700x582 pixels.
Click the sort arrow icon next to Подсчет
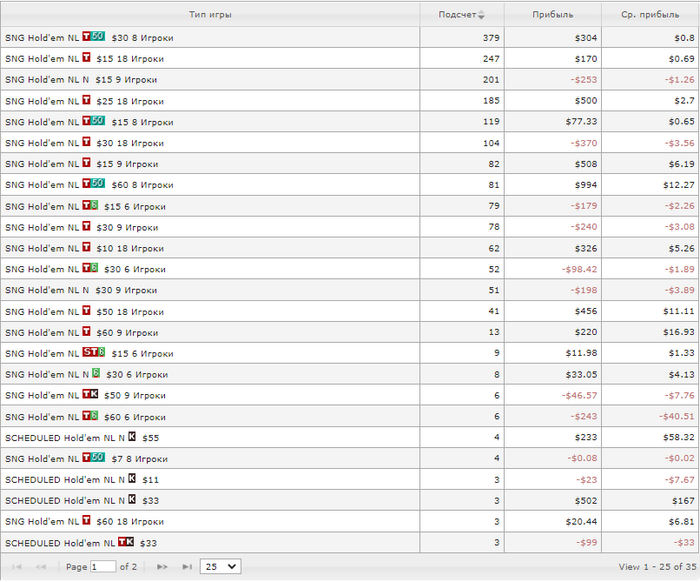coord(481,15)
